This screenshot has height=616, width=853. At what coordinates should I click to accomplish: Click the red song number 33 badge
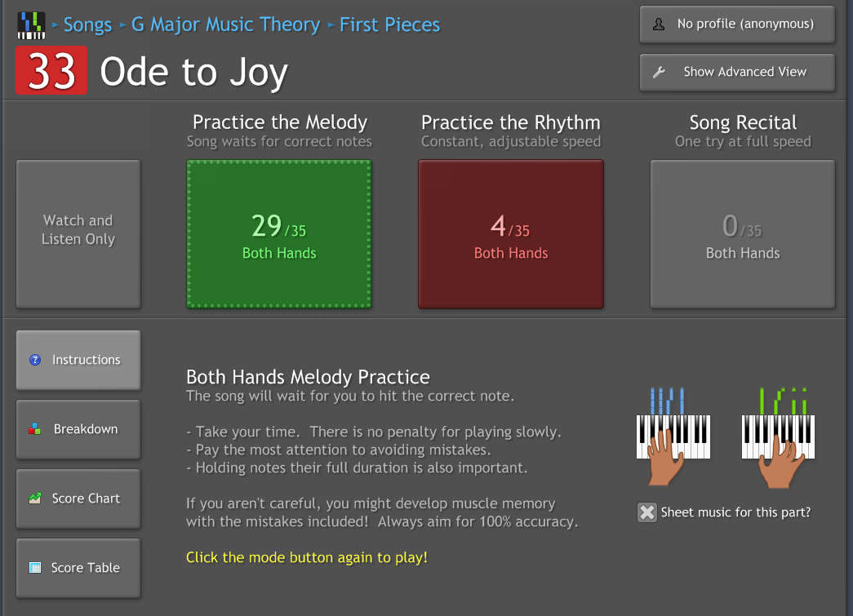pyautogui.click(x=51, y=71)
